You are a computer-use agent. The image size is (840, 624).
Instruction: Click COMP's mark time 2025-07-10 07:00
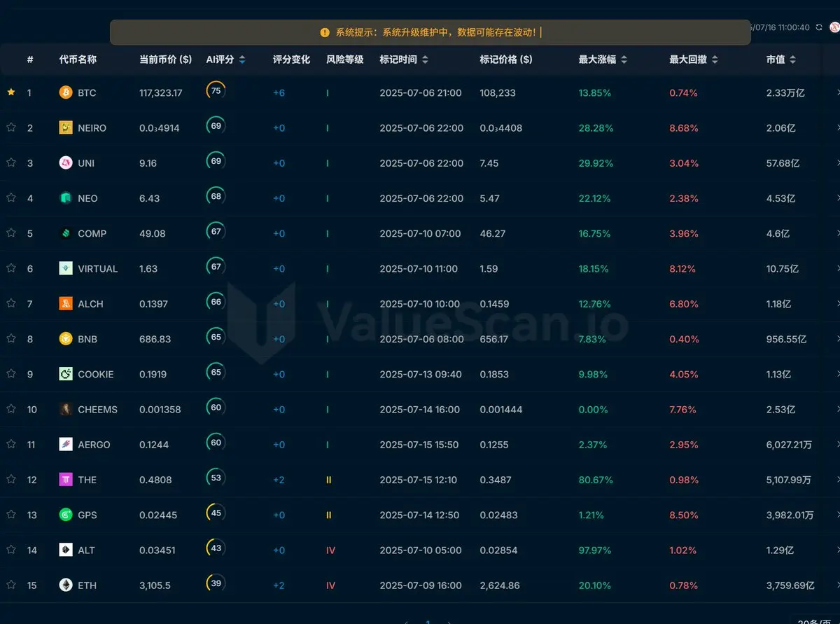[420, 234]
